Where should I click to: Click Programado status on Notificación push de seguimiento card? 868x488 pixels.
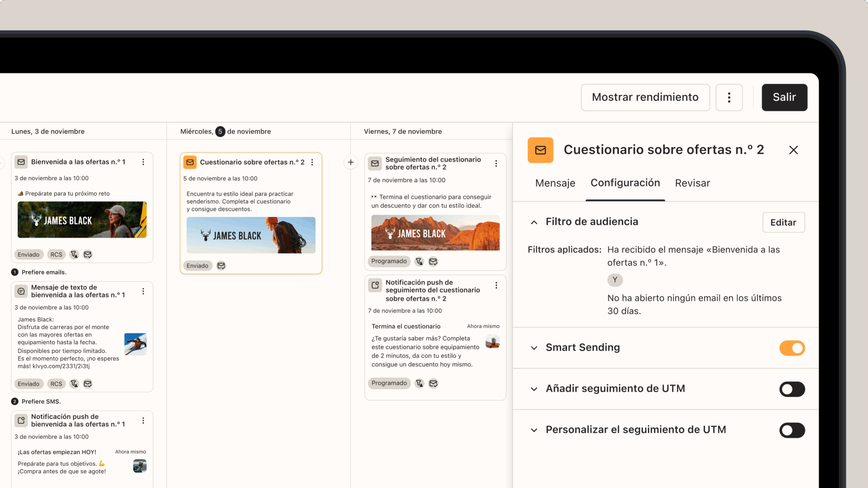tap(389, 383)
